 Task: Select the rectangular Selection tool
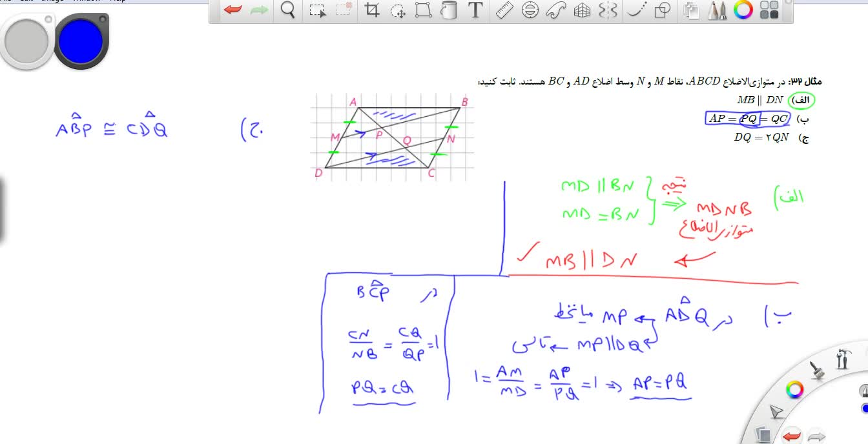(x=317, y=10)
